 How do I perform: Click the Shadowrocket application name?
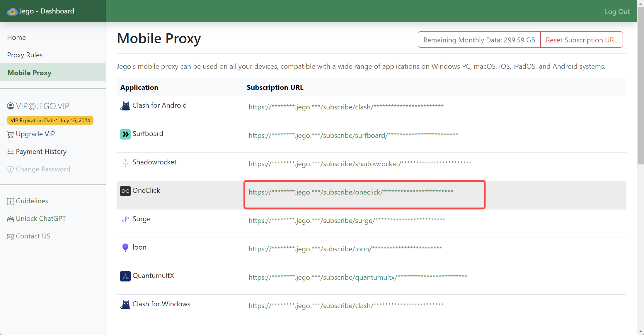pos(154,162)
